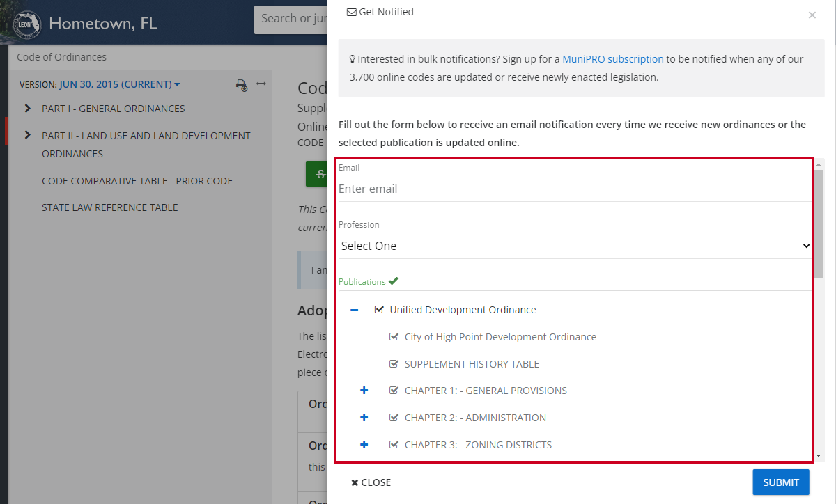The width and height of the screenshot is (836, 504).
Task: Click the print icon in sidebar
Action: (x=242, y=85)
